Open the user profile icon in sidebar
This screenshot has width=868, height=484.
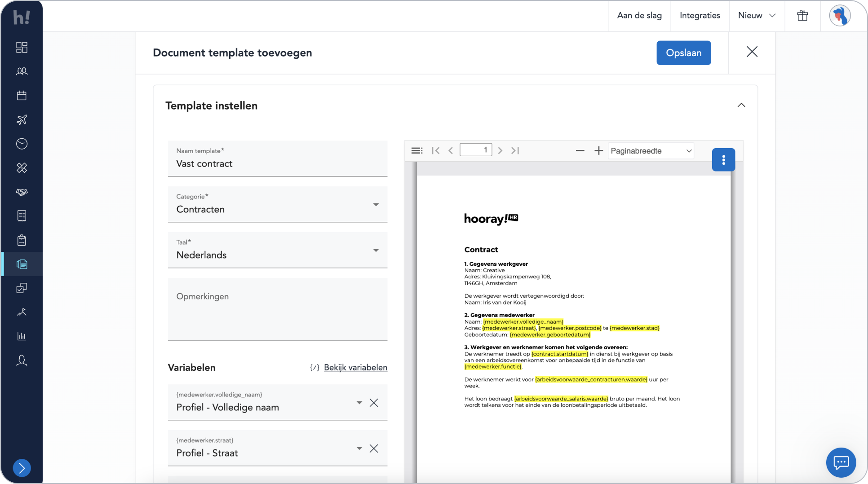coord(22,361)
